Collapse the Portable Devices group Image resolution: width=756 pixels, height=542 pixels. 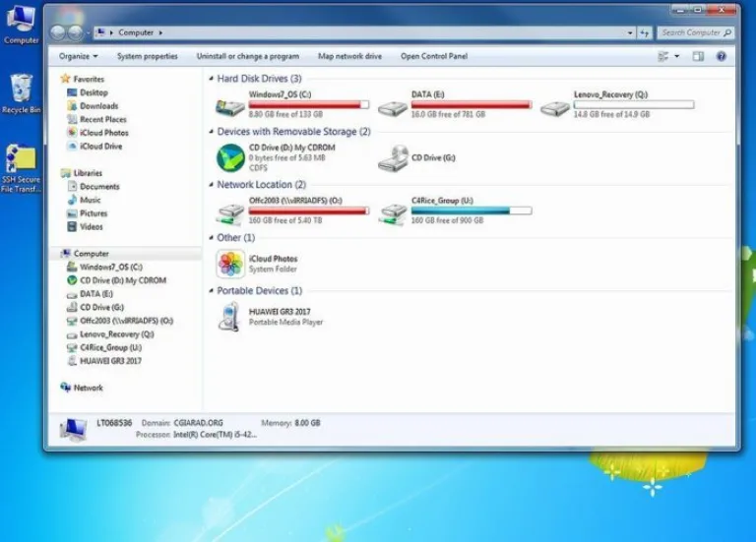pos(212,290)
